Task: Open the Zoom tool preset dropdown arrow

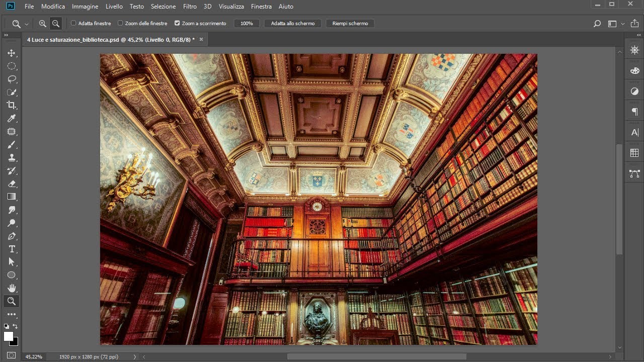Action: tap(27, 24)
